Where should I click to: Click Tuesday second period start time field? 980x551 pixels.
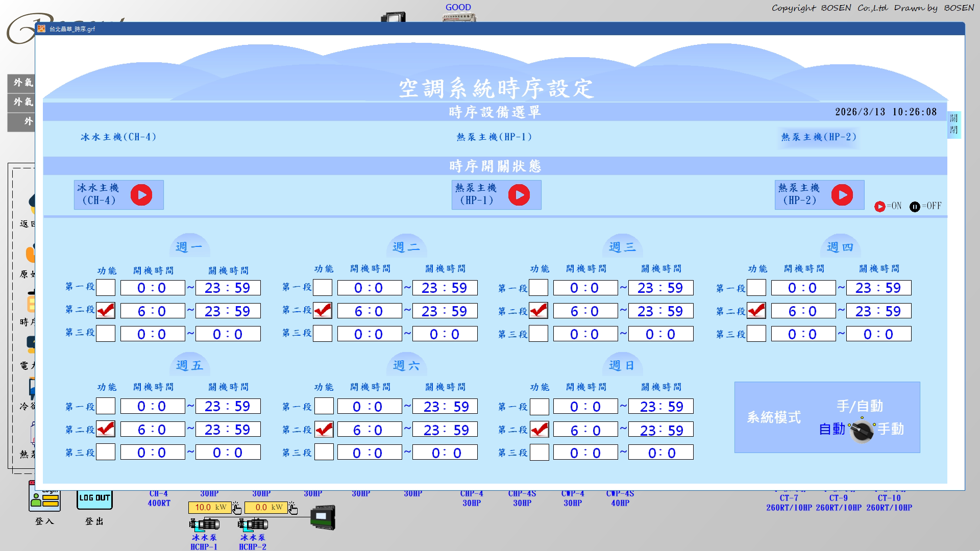point(369,311)
